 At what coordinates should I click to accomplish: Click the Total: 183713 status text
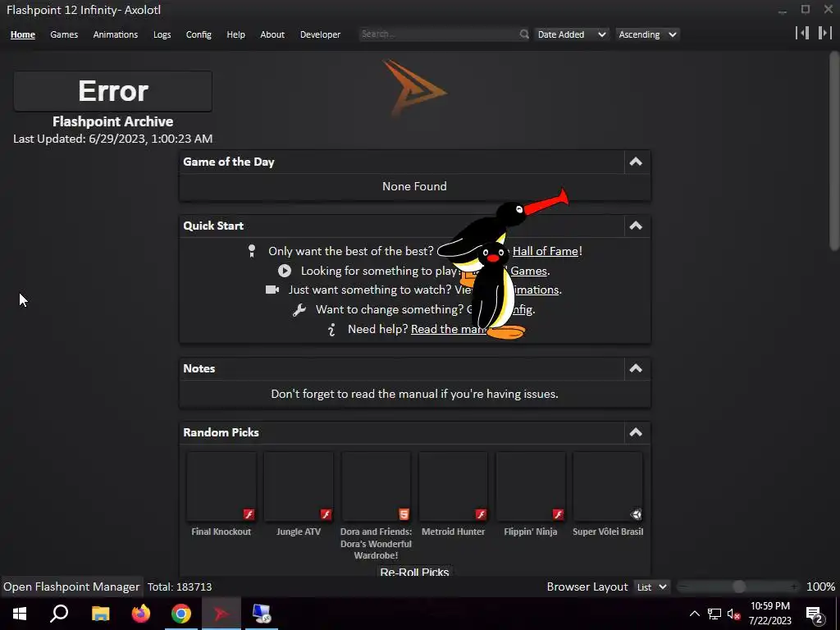180,587
